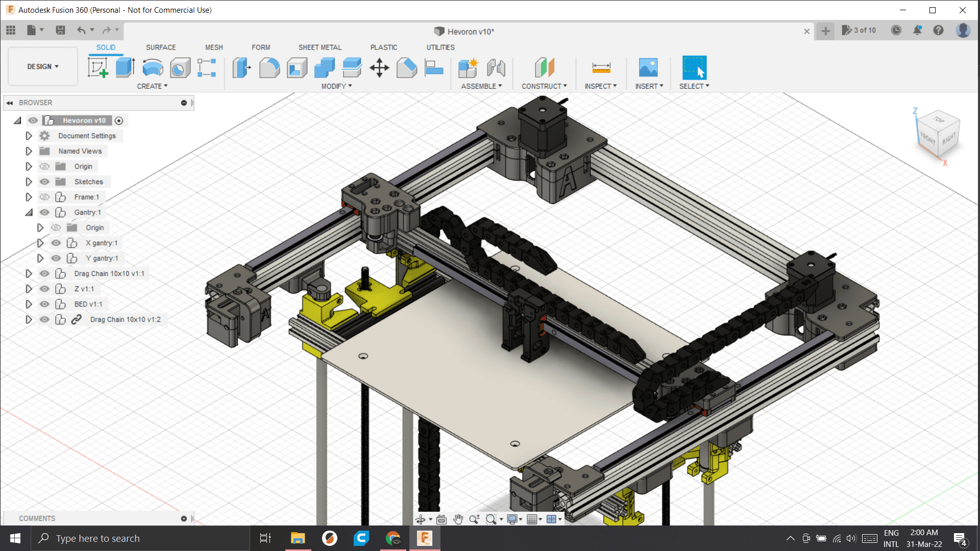Hide the X gantry:1 component
The image size is (980, 551).
tap(56, 243)
